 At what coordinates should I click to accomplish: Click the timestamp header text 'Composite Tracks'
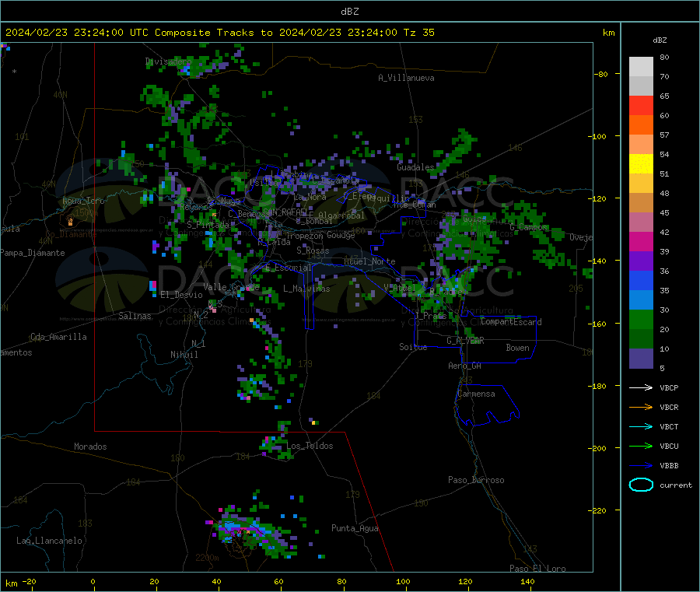pos(205,33)
